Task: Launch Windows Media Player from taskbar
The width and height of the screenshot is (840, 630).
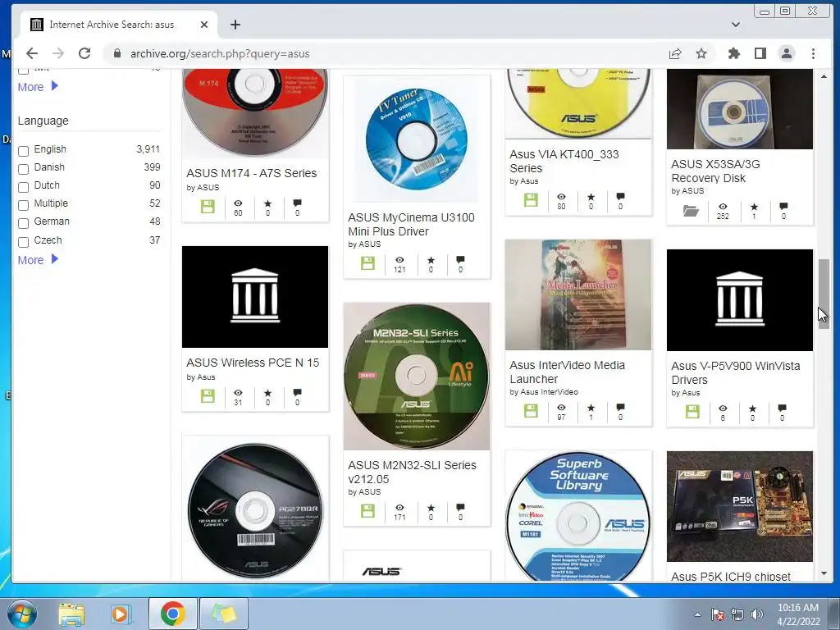Action: (120, 614)
